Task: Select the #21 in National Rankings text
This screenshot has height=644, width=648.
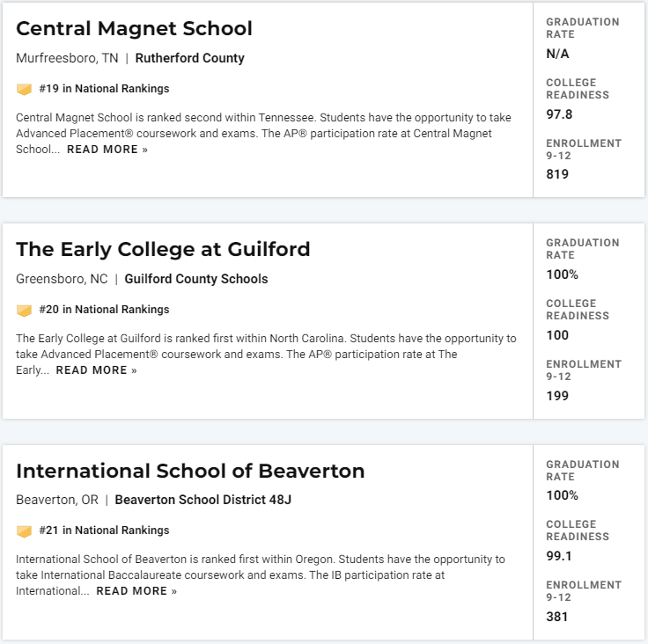Action: [104, 531]
